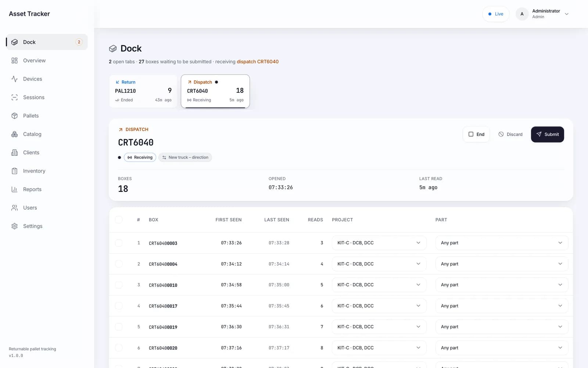
Task: Check the box for CRT60400004 row
Action: 119,264
